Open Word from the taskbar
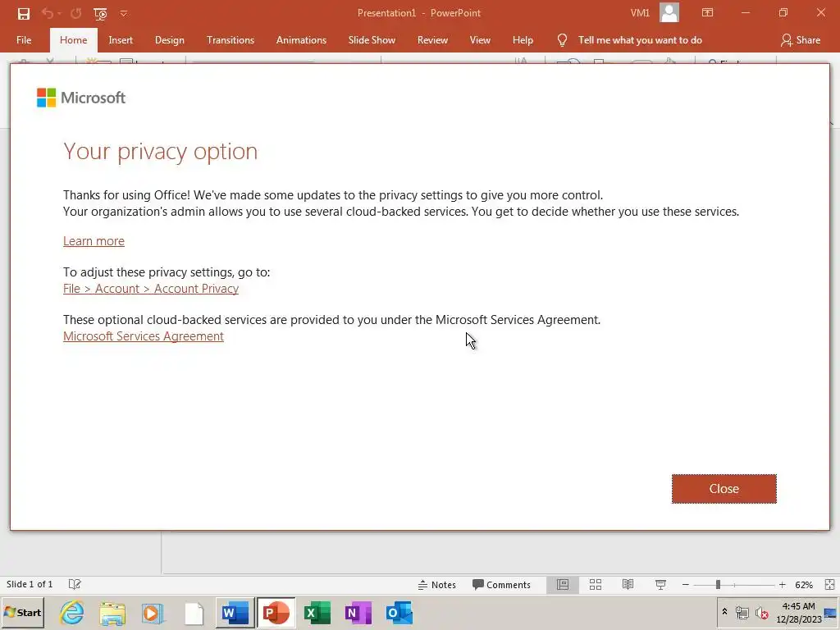The height and width of the screenshot is (630, 840). [235, 613]
